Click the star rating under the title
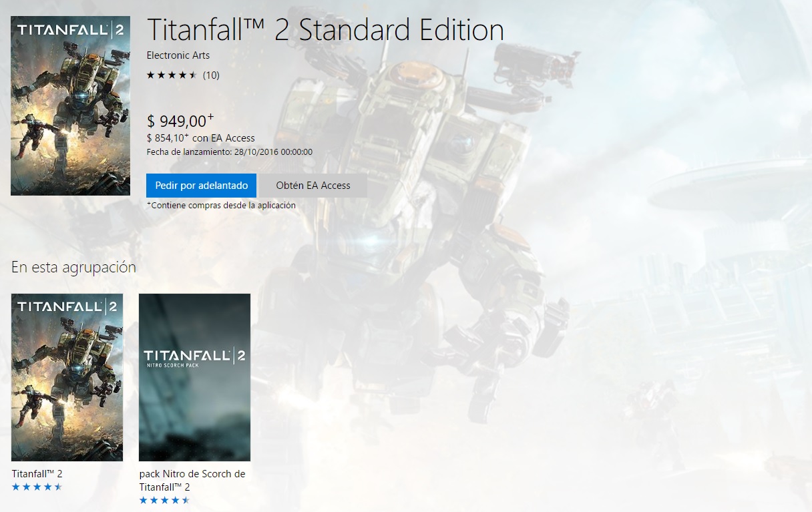 pos(172,75)
